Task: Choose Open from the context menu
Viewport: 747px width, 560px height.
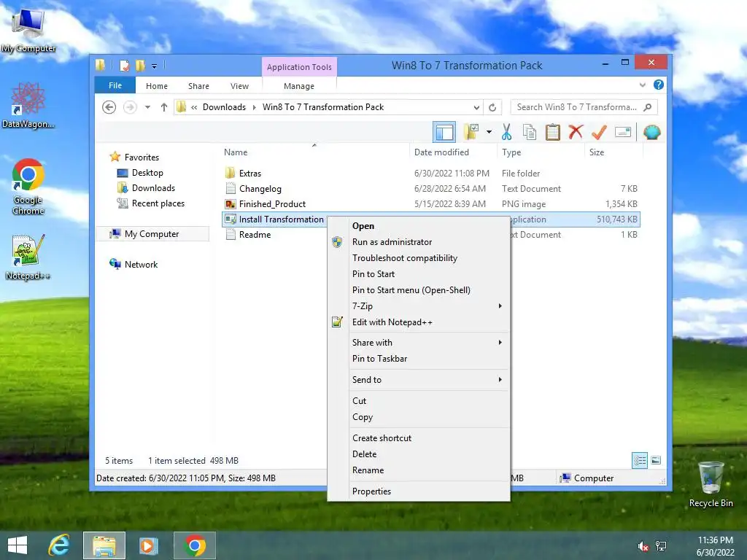Action: pyautogui.click(x=419, y=226)
